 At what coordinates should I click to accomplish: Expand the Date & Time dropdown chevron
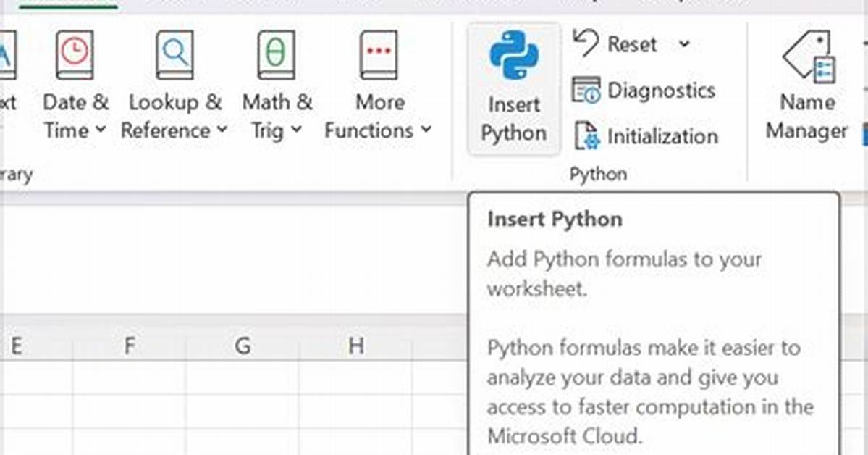coord(100,130)
